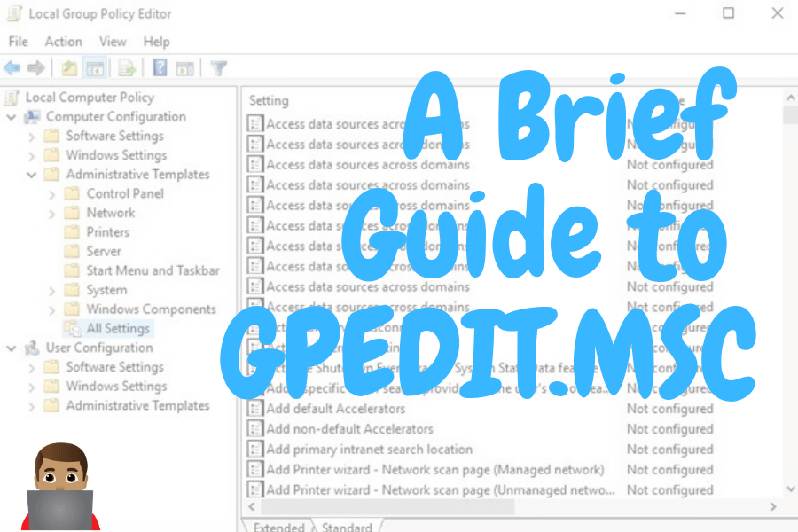Expand the Control Panel folder
The height and width of the screenshot is (532, 798).
(x=52, y=194)
